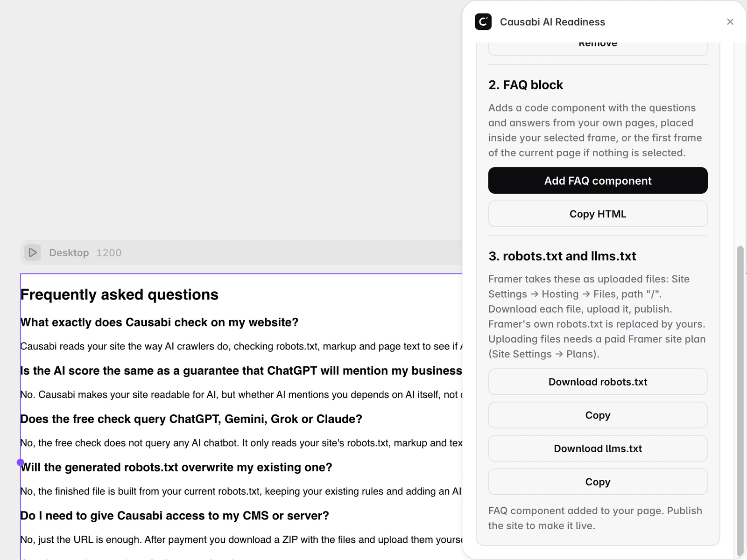This screenshot has width=747, height=560.
Task: Select the Desktop breakpoint label
Action: point(69,252)
